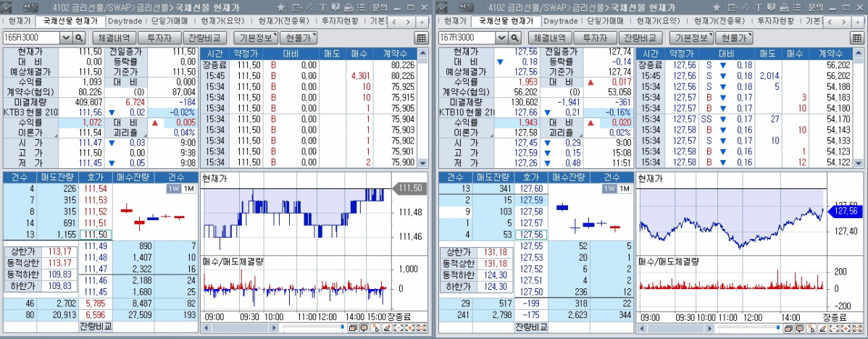
Task: Expand the 기본정보 dropdown in left window
Action: click(255, 38)
